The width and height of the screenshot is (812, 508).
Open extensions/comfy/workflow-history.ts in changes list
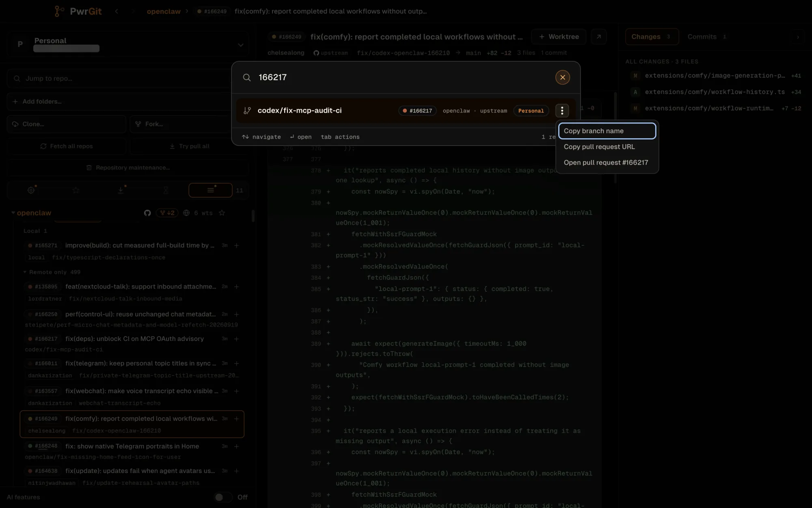point(715,92)
